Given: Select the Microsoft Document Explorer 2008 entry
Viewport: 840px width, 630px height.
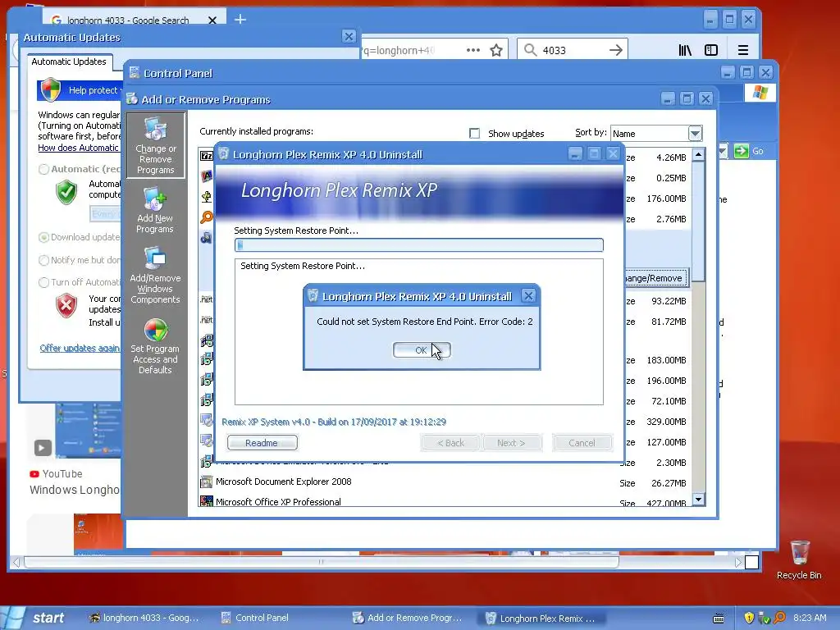Looking at the screenshot, I should pyautogui.click(x=445, y=482).
